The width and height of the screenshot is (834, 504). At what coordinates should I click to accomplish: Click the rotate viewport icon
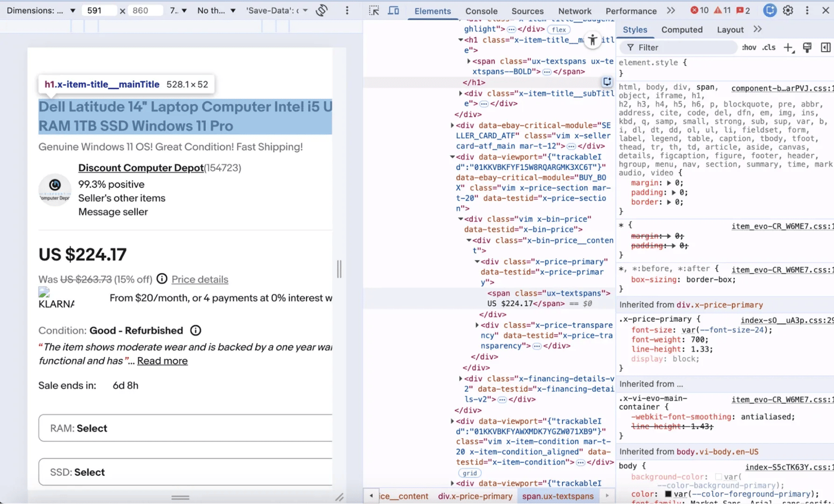click(x=322, y=11)
